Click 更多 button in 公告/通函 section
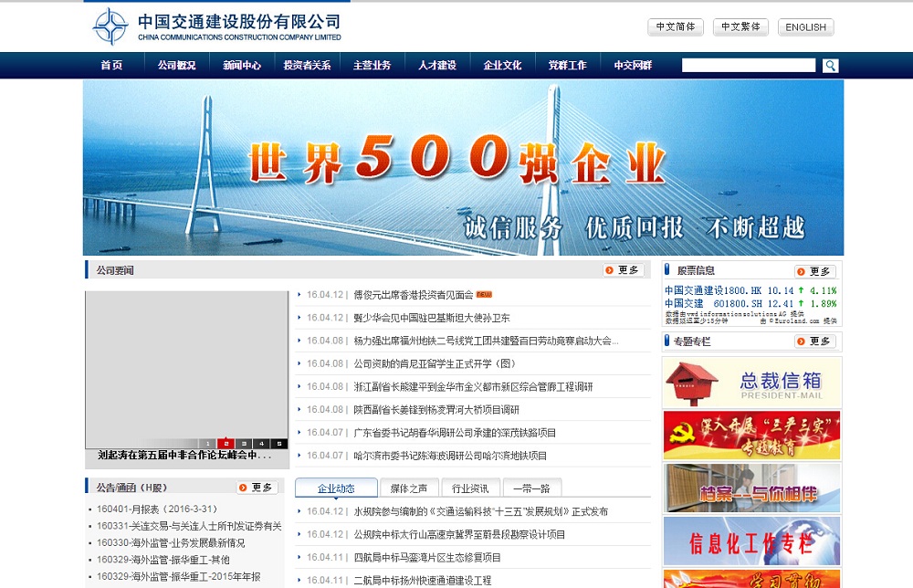The width and height of the screenshot is (913, 588). point(257,488)
